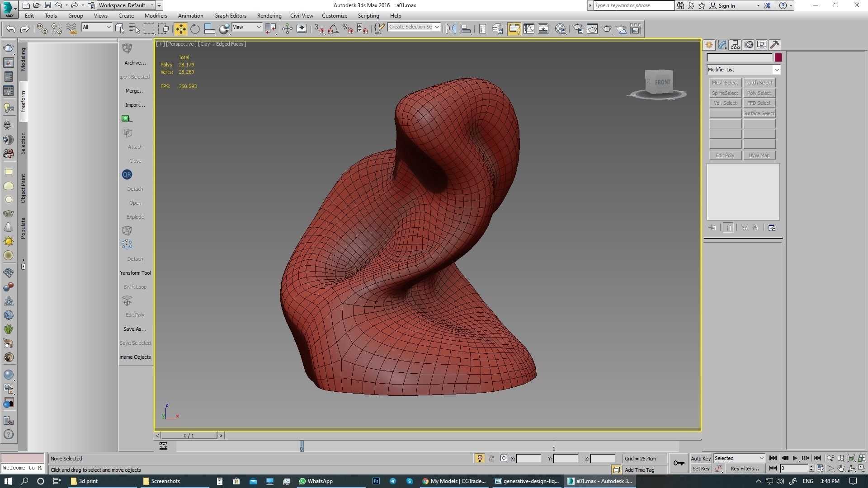The image size is (868, 488).
Task: Open the Mirror tool
Action: (x=451, y=29)
